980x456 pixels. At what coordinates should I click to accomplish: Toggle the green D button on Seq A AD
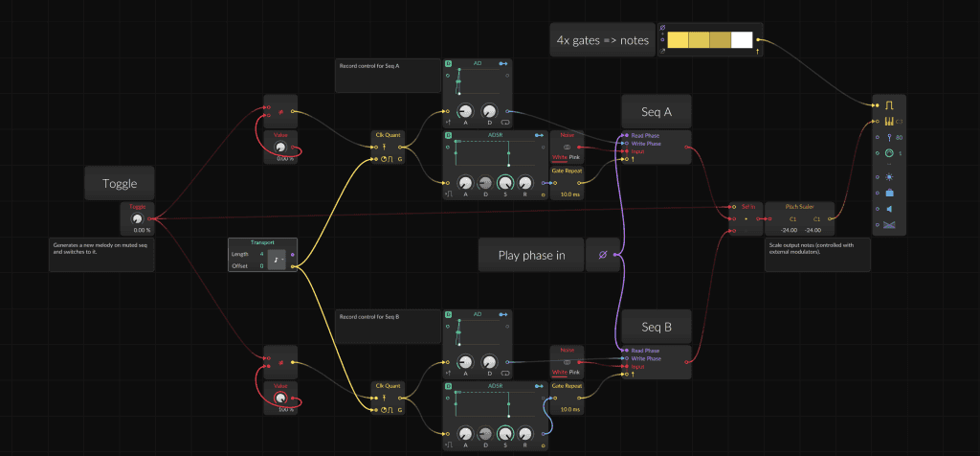click(x=448, y=64)
